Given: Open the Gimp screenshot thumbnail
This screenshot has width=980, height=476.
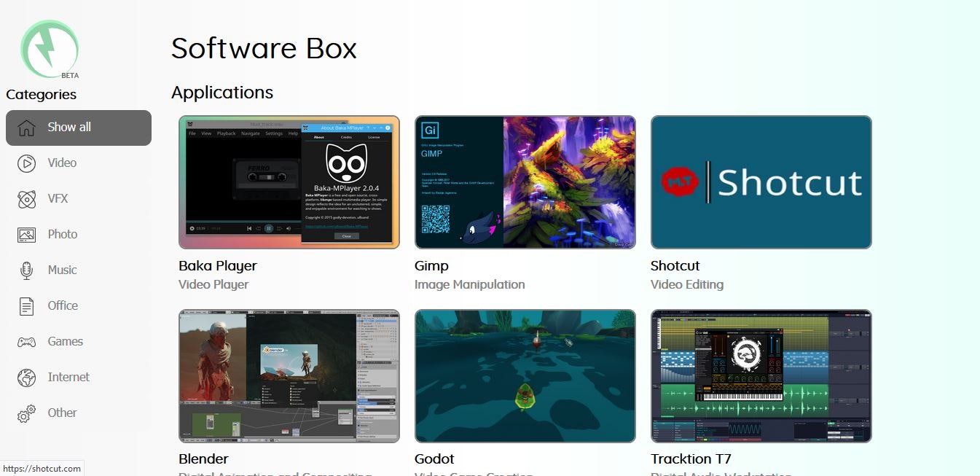Looking at the screenshot, I should [x=525, y=182].
